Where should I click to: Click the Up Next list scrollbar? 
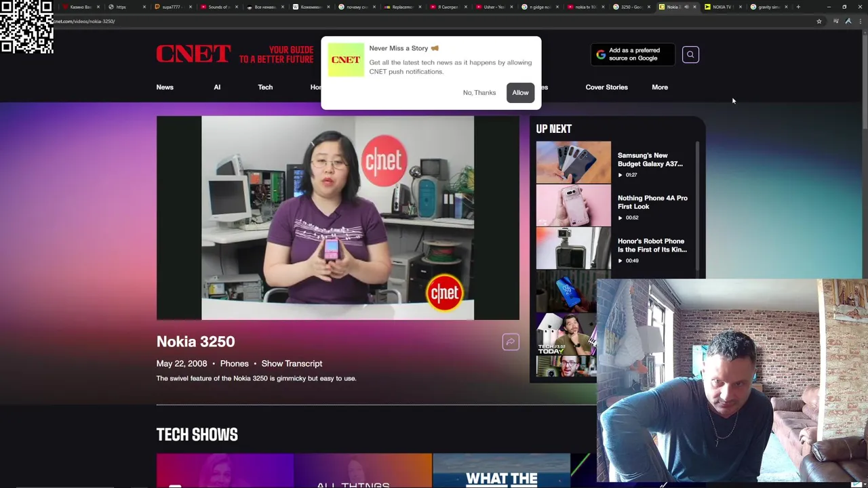click(698, 207)
